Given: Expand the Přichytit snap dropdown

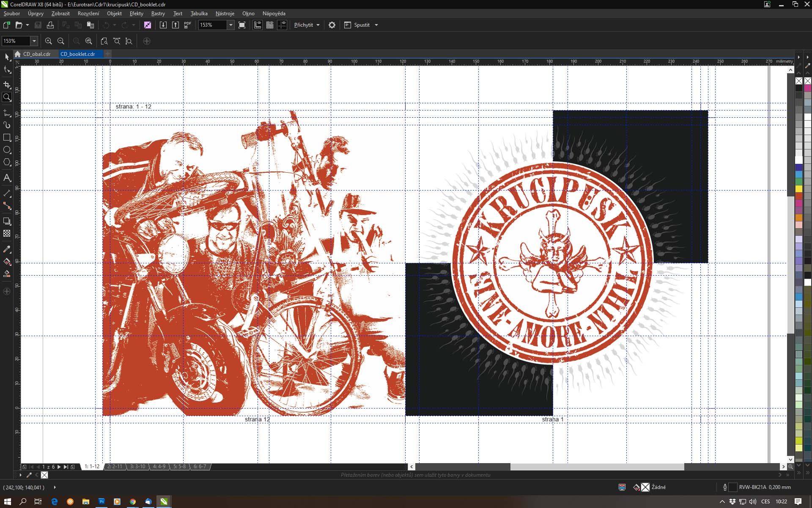Looking at the screenshot, I should [318, 25].
